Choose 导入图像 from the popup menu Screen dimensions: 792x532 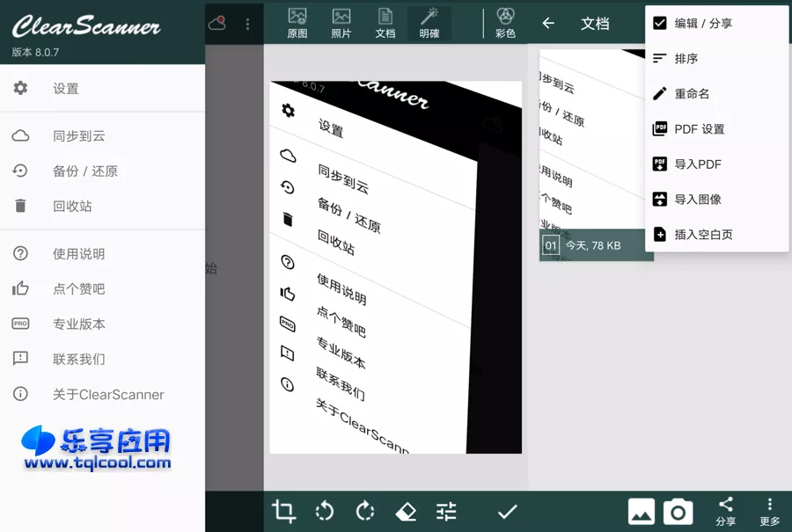point(717,200)
